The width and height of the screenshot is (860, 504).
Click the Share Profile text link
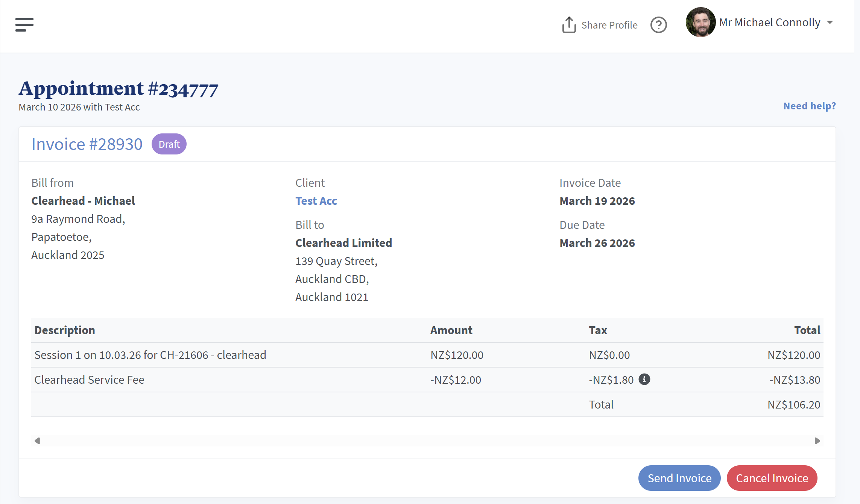pos(609,25)
